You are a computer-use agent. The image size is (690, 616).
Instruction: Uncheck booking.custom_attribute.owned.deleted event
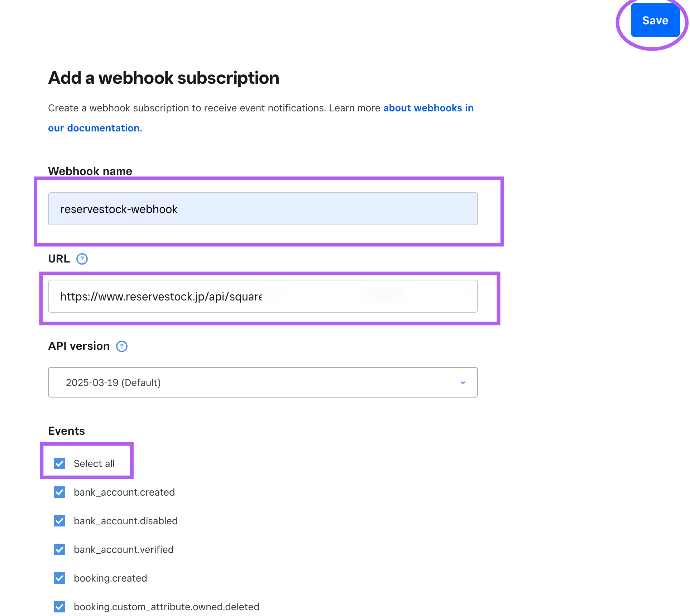point(59,607)
